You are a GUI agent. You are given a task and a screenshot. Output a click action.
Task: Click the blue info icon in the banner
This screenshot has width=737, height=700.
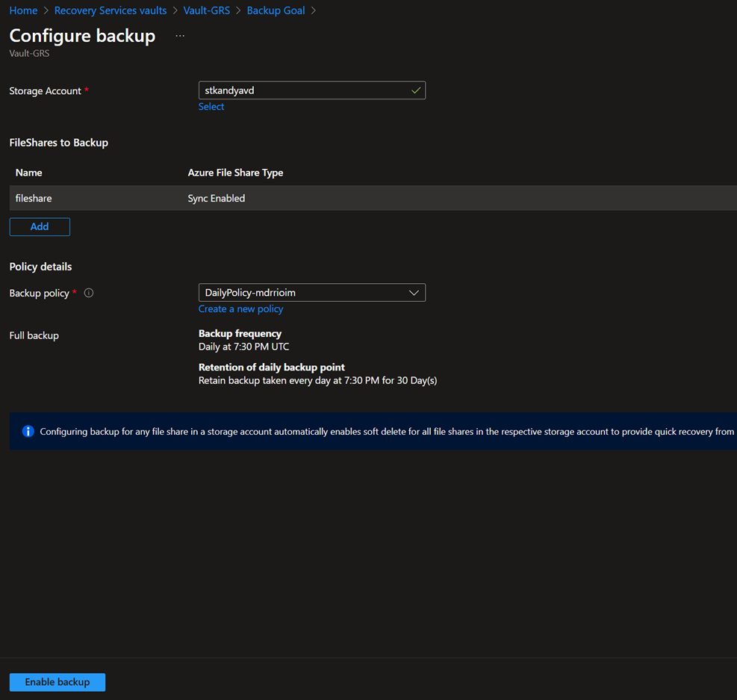(28, 431)
